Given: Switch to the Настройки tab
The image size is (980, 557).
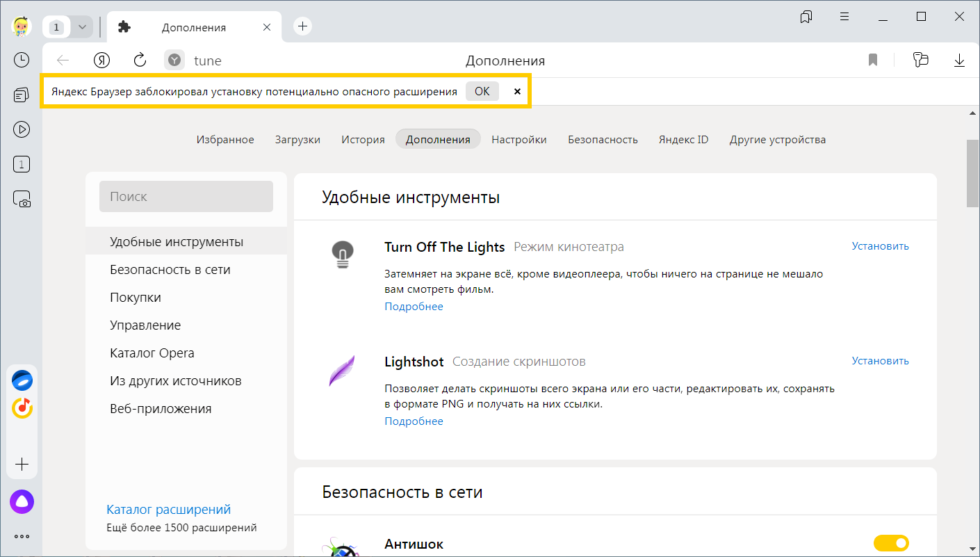Looking at the screenshot, I should [518, 139].
